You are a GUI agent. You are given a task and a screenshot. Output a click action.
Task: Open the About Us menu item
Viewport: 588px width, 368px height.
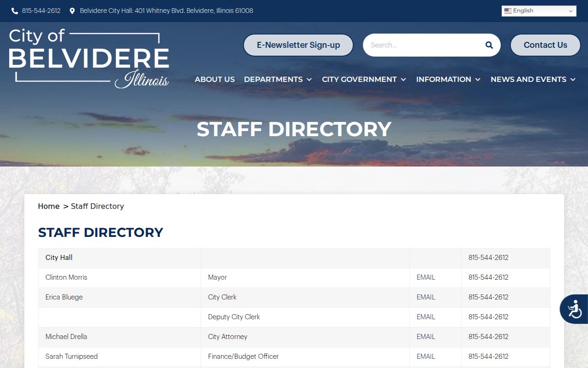coord(215,80)
